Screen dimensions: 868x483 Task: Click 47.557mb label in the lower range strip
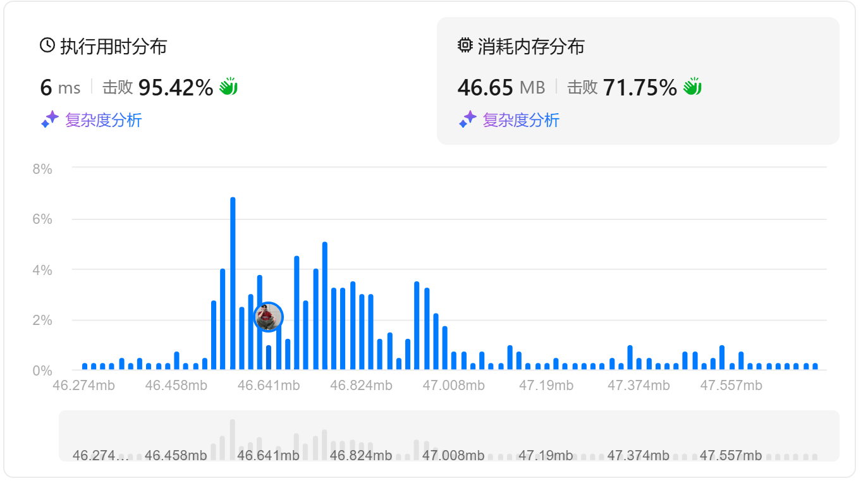point(731,455)
